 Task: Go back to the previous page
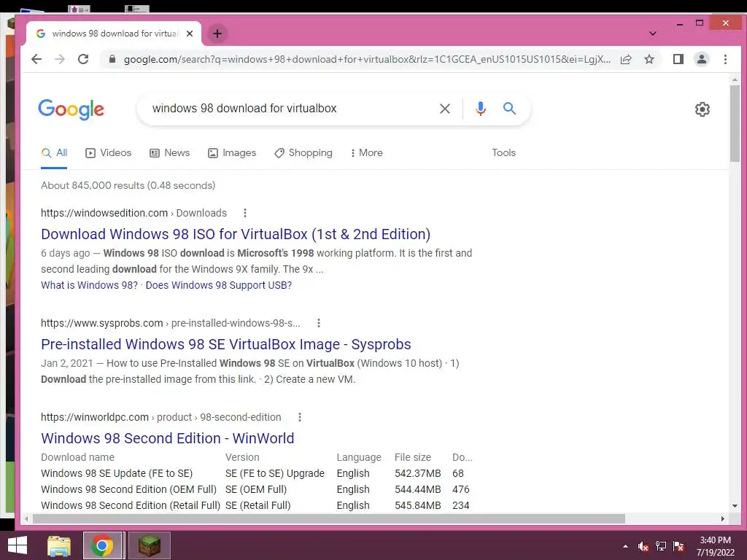tap(36, 59)
